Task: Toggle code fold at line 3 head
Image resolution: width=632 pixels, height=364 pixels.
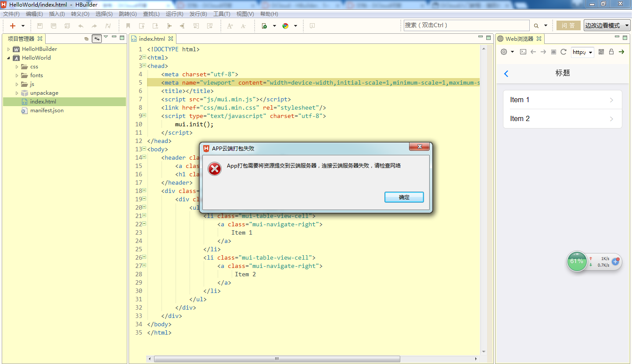Action: [x=144, y=65]
